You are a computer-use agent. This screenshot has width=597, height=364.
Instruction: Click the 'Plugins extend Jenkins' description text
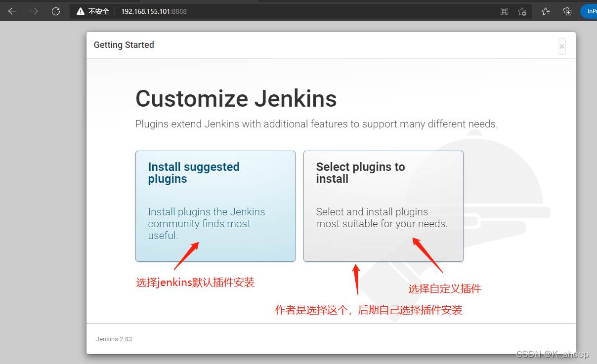point(316,124)
